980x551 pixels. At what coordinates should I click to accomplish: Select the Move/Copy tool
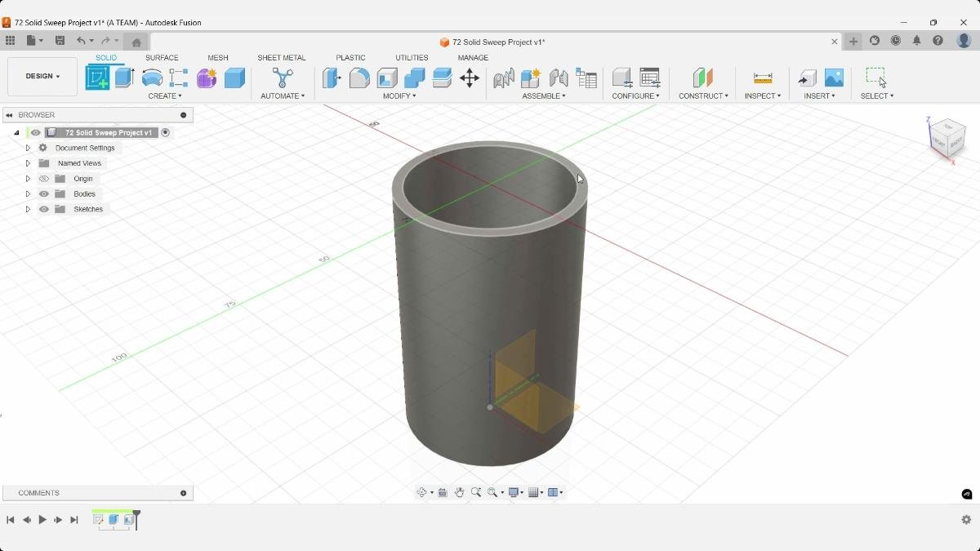[470, 78]
